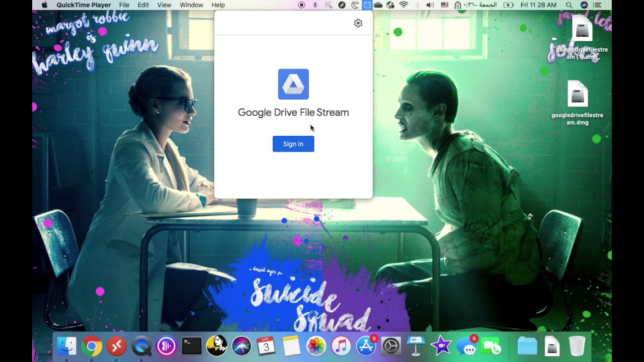
Task: Open QuickTime Player in the dock
Action: 142,346
